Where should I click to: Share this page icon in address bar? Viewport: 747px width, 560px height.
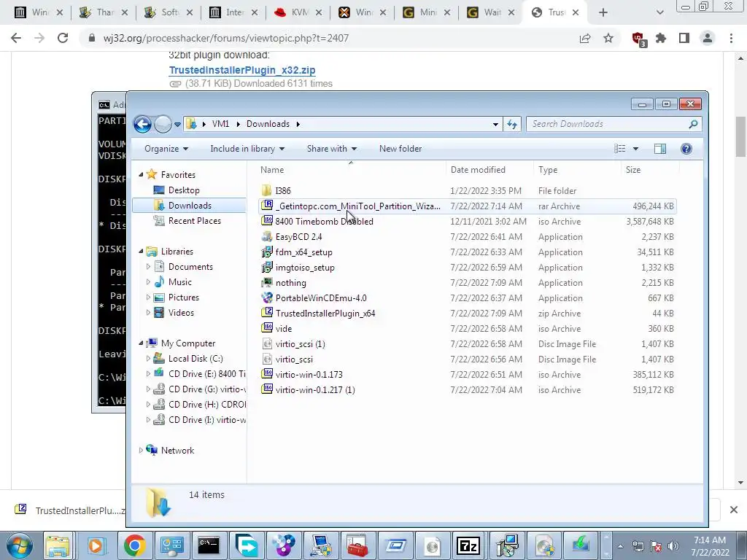click(x=585, y=38)
